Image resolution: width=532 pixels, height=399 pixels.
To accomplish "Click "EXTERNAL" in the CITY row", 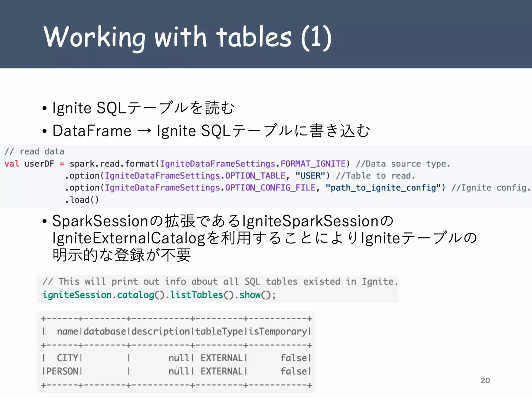I will (222, 358).
